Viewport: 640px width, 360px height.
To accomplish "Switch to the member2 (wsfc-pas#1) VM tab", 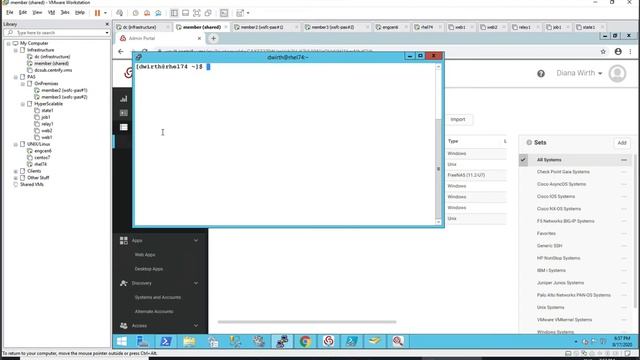I will pyautogui.click(x=262, y=27).
